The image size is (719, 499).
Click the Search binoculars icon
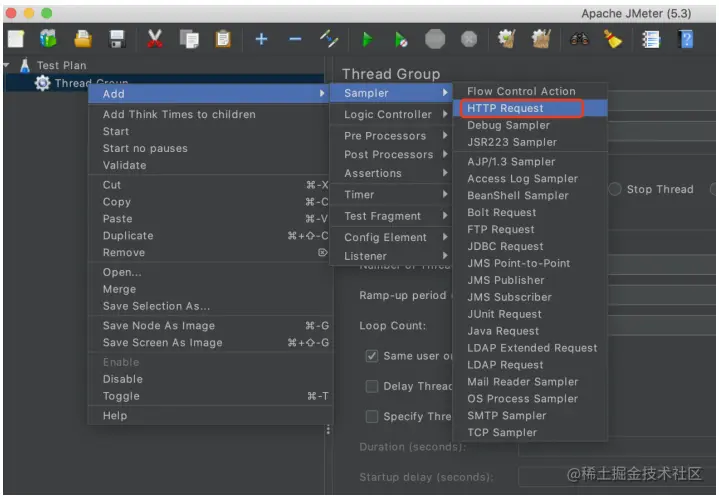[579, 39]
